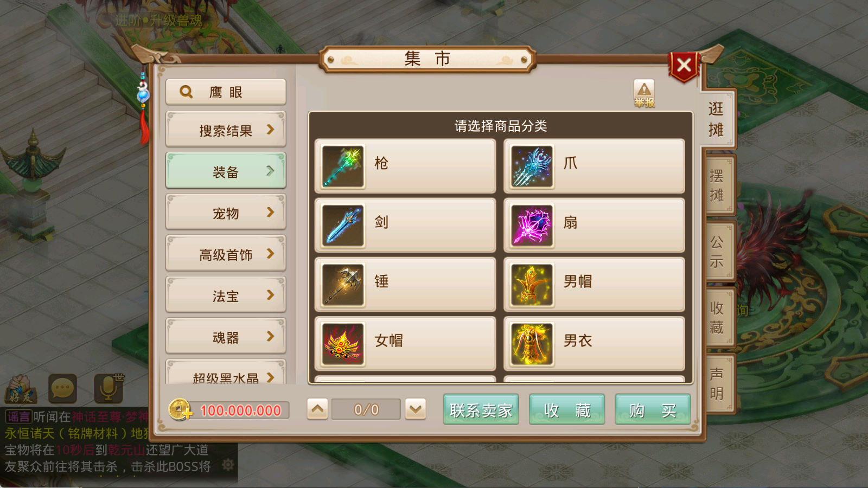Pick the 剑 sword category icon

pyautogui.click(x=343, y=226)
